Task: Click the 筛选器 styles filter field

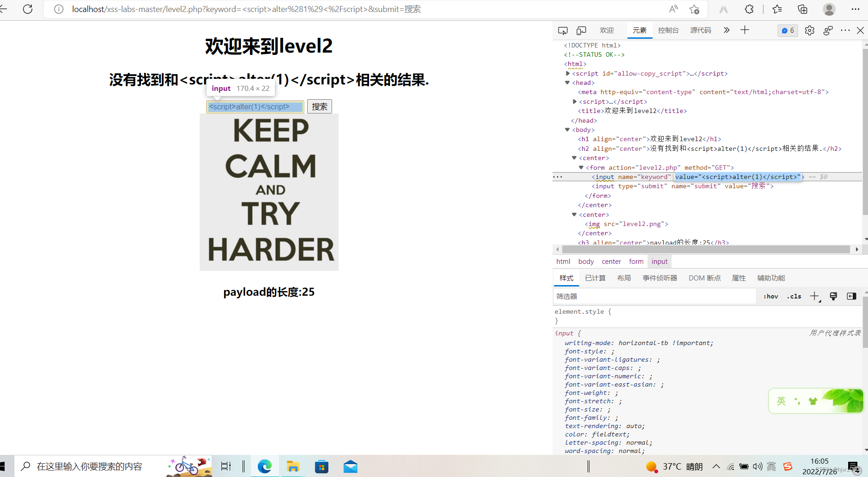Action: click(x=655, y=296)
